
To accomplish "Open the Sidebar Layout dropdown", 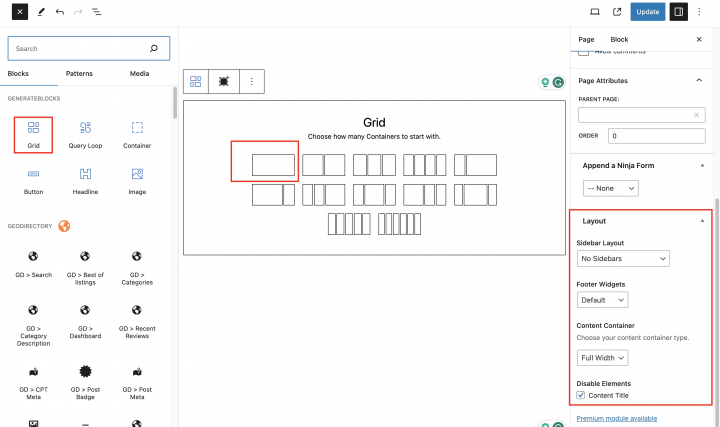I will pos(623,259).
